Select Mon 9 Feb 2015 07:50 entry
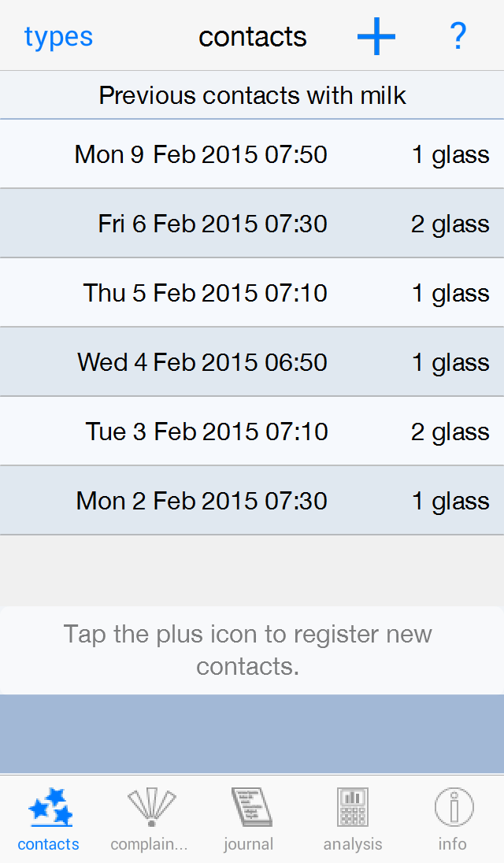Viewport: 504px width, 863px height. point(252,154)
